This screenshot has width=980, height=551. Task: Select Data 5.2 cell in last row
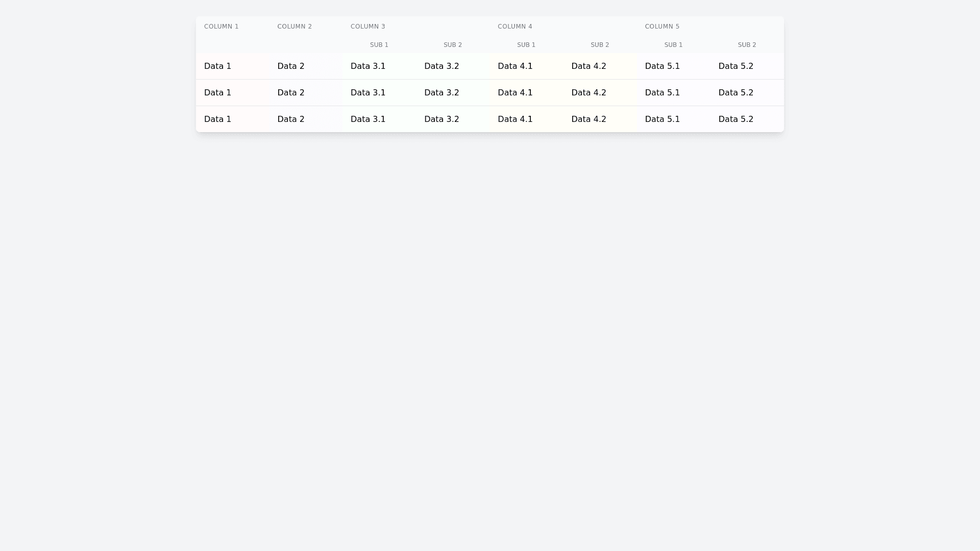point(736,119)
